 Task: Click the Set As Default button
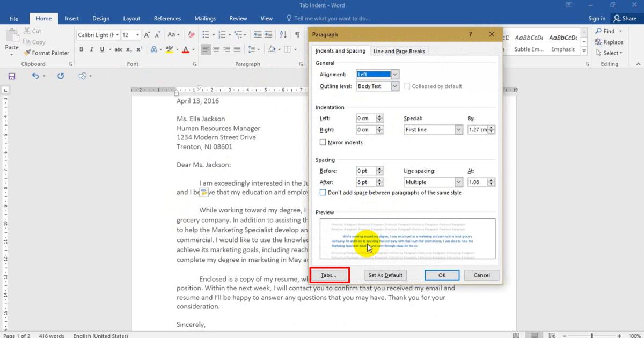click(x=385, y=275)
